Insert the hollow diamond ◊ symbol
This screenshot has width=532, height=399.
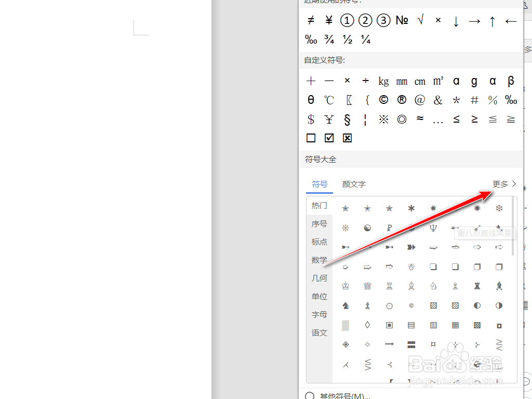(x=367, y=325)
